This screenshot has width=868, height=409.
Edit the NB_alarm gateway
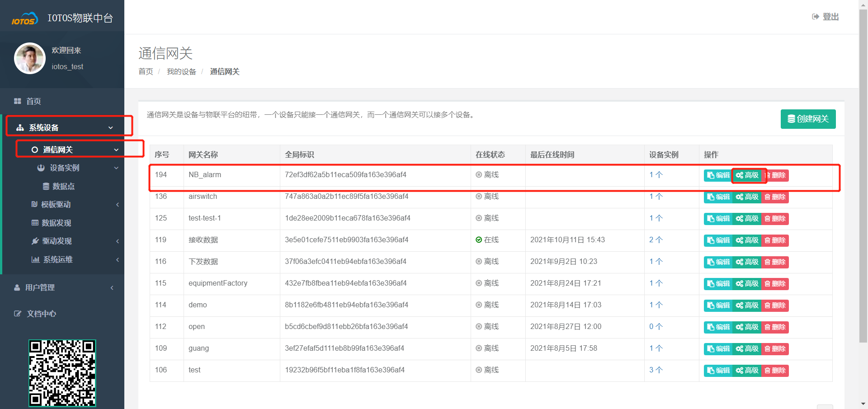pyautogui.click(x=718, y=175)
